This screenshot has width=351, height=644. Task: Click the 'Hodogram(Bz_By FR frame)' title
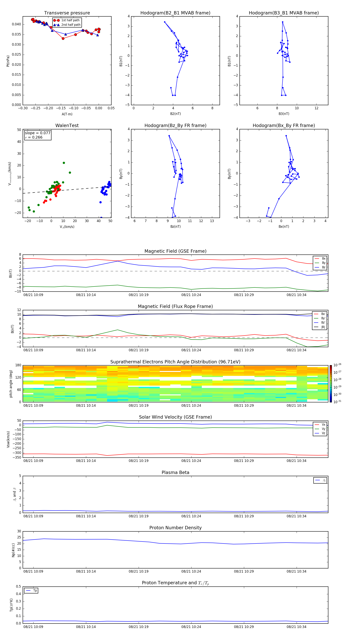175,125
